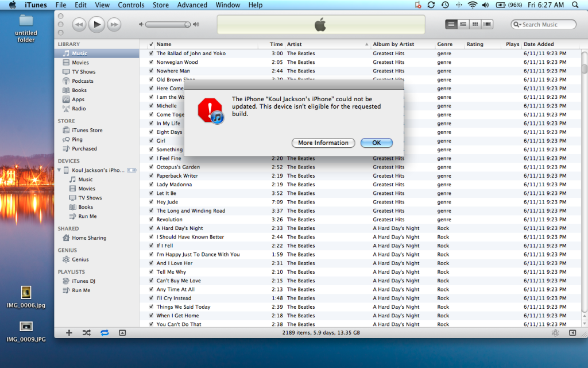Switch to Cover Flow view icon

pos(487,24)
